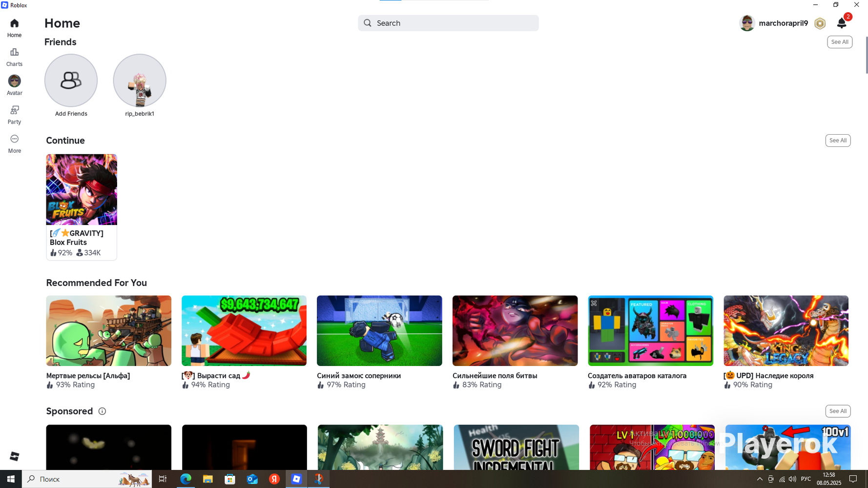Click the rip_bebrik1 name label
868x488 pixels.
point(140,114)
